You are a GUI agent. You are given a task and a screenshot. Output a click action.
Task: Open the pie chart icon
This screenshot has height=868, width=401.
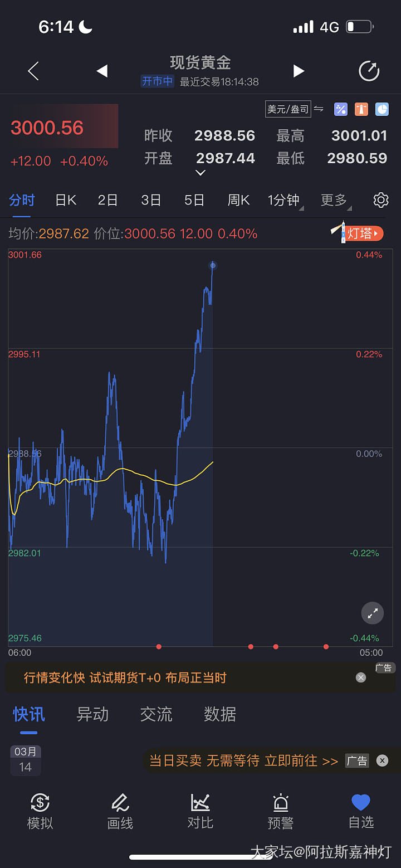pos(382,109)
